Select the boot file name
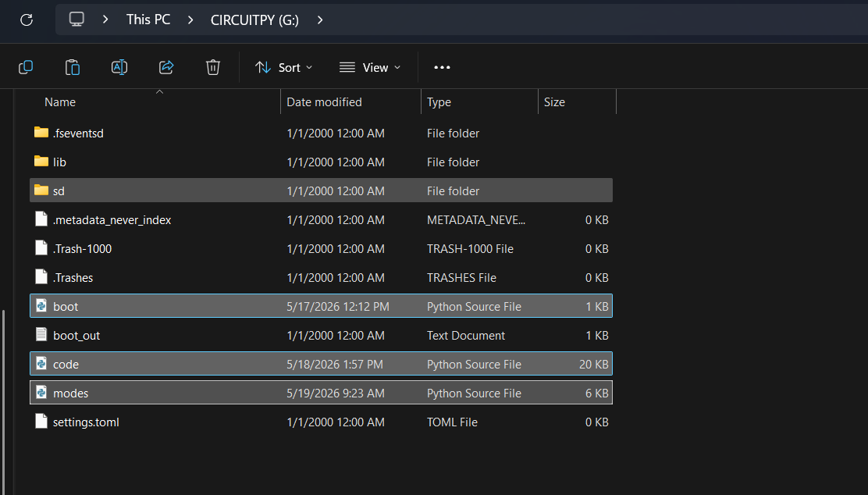Viewport: 868px width, 495px height. point(66,306)
